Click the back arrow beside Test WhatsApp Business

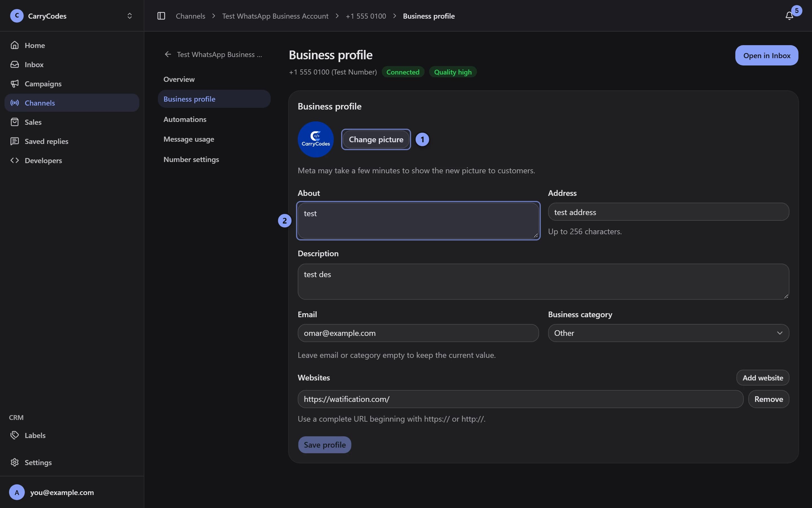pos(168,54)
